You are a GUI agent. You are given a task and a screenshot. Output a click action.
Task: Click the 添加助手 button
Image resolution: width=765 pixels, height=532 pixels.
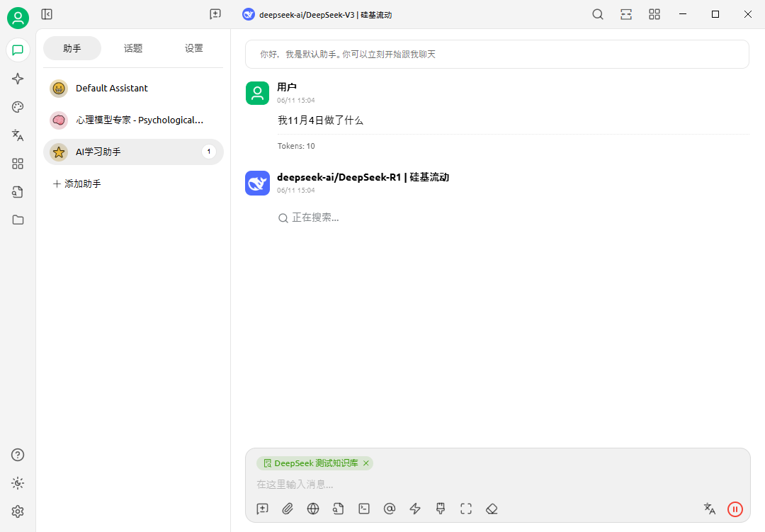(x=77, y=184)
